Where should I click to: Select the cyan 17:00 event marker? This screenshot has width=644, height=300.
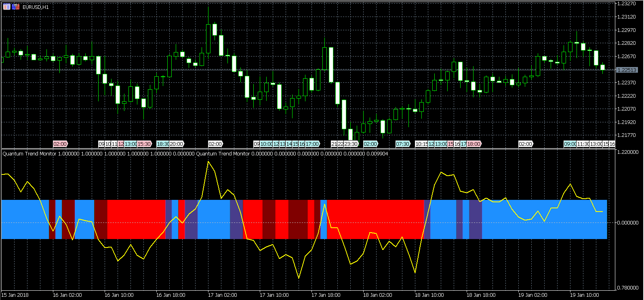[x=312, y=144]
